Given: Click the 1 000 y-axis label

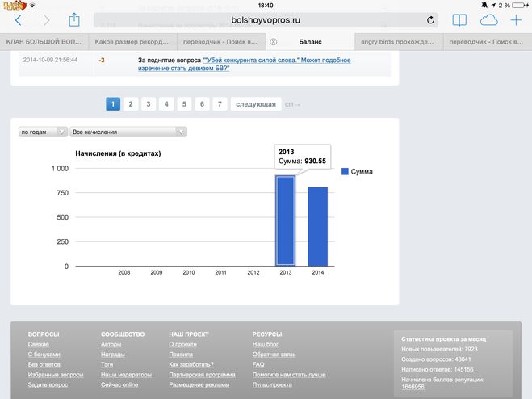Looking at the screenshot, I should pos(60,169).
